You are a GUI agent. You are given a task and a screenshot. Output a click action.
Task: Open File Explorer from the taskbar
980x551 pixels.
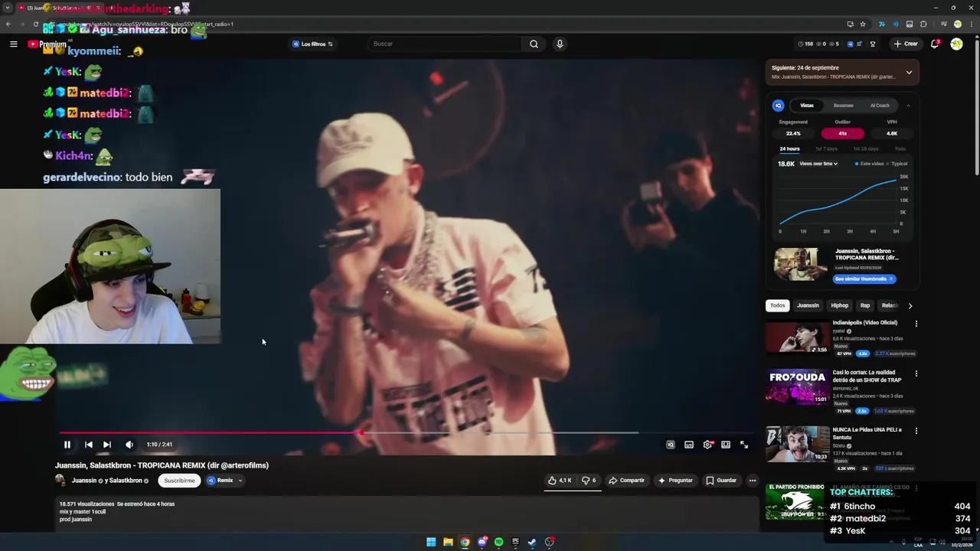(448, 542)
